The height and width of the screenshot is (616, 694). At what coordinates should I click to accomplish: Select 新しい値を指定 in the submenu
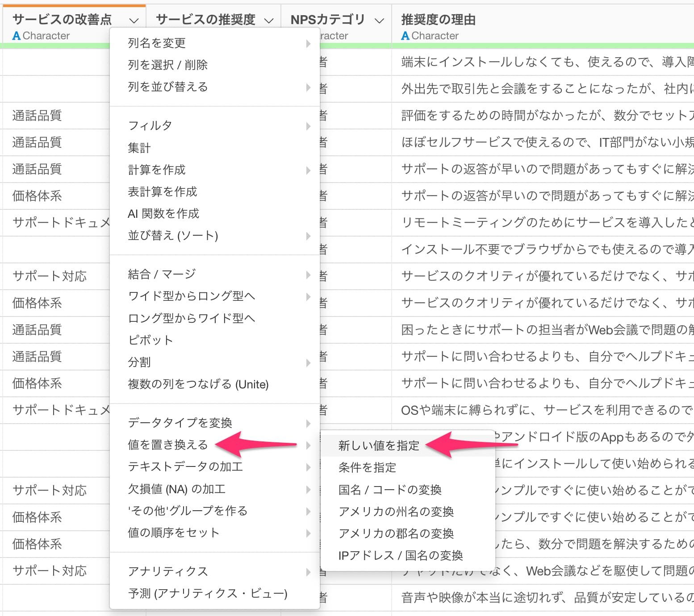pyautogui.click(x=379, y=445)
